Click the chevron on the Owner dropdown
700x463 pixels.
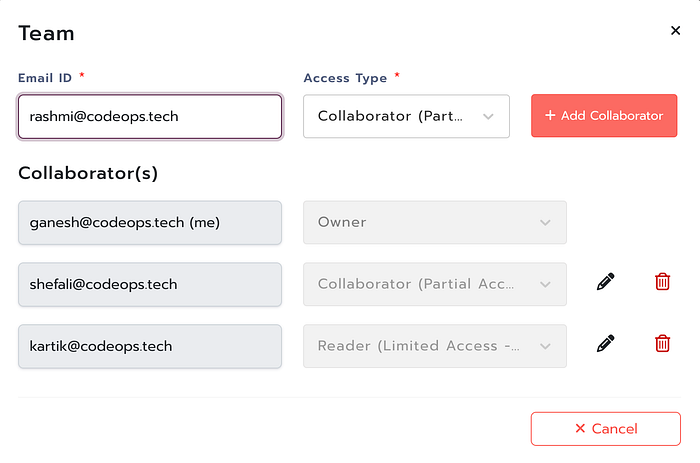(545, 222)
